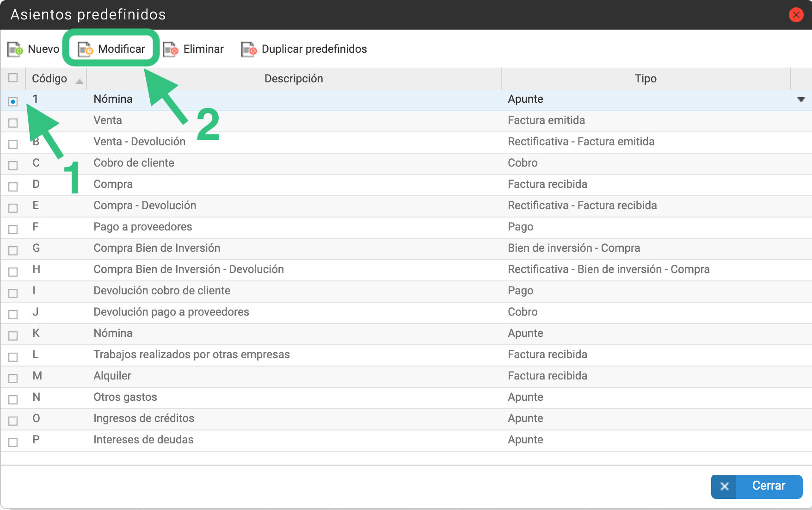This screenshot has height=510, width=812.
Task: Select the Pago a proveedores row
Action: [406, 227]
